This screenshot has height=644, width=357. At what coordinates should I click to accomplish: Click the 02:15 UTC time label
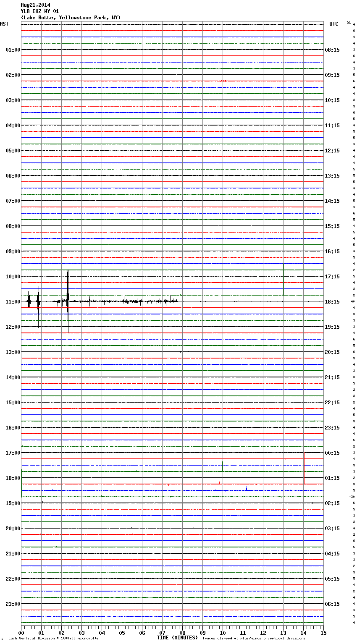332,503
